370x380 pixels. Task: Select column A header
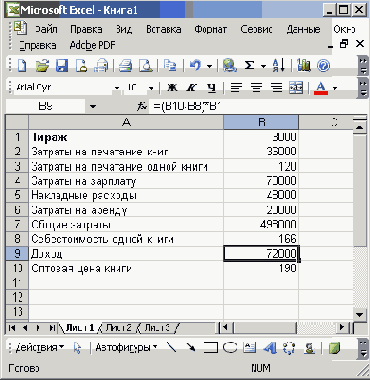pyautogui.click(x=126, y=122)
